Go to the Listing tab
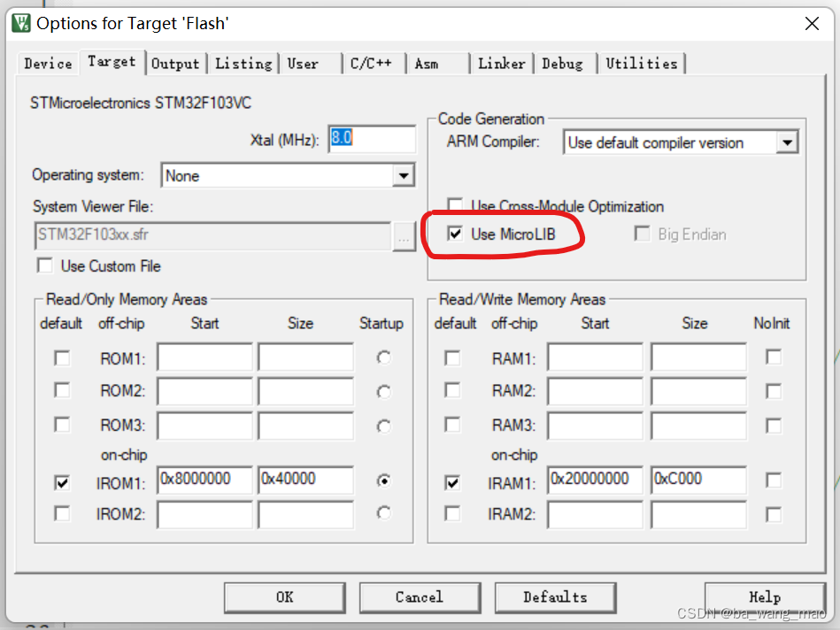The width and height of the screenshot is (840, 630). click(243, 64)
